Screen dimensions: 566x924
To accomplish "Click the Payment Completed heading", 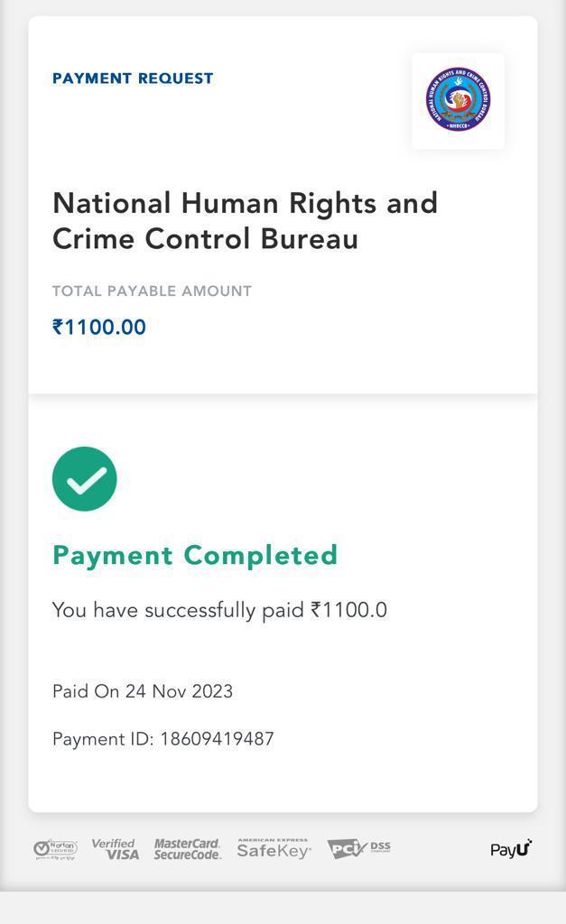I will pyautogui.click(x=195, y=555).
